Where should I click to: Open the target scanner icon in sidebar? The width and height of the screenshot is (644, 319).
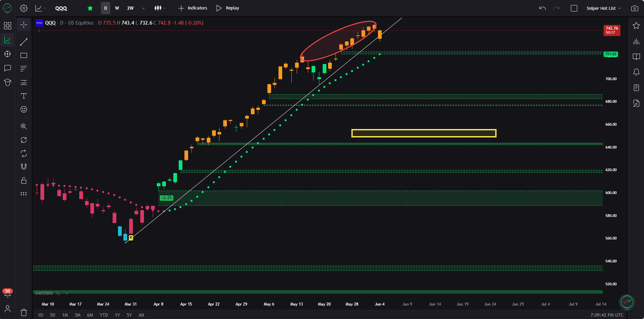coord(8,54)
